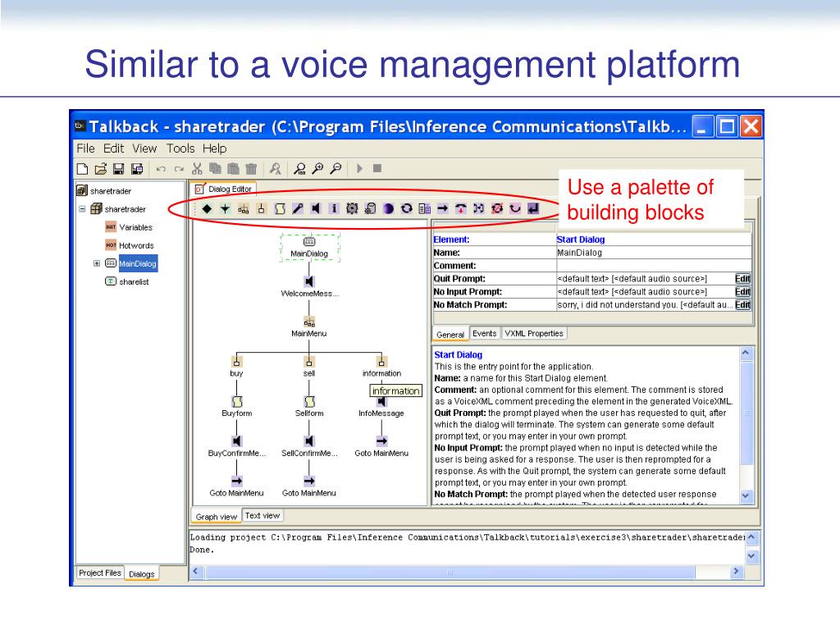The height and width of the screenshot is (630, 840).
Task: Click the Save All toolbar icon
Action: coord(137,169)
